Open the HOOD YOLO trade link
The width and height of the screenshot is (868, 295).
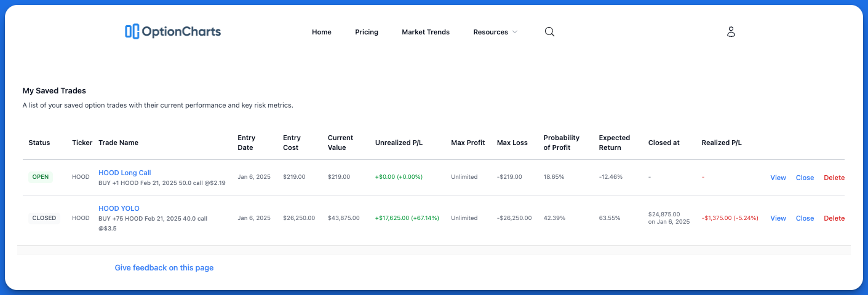[119, 208]
